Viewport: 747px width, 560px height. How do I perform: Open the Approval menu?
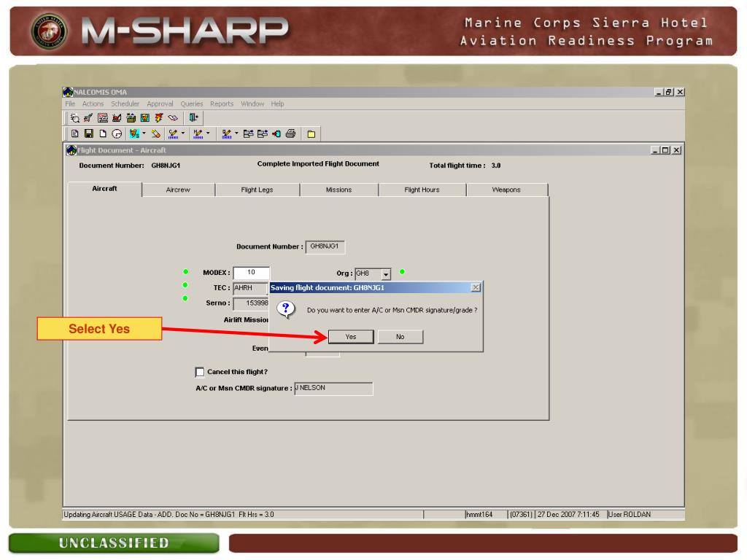[160, 104]
